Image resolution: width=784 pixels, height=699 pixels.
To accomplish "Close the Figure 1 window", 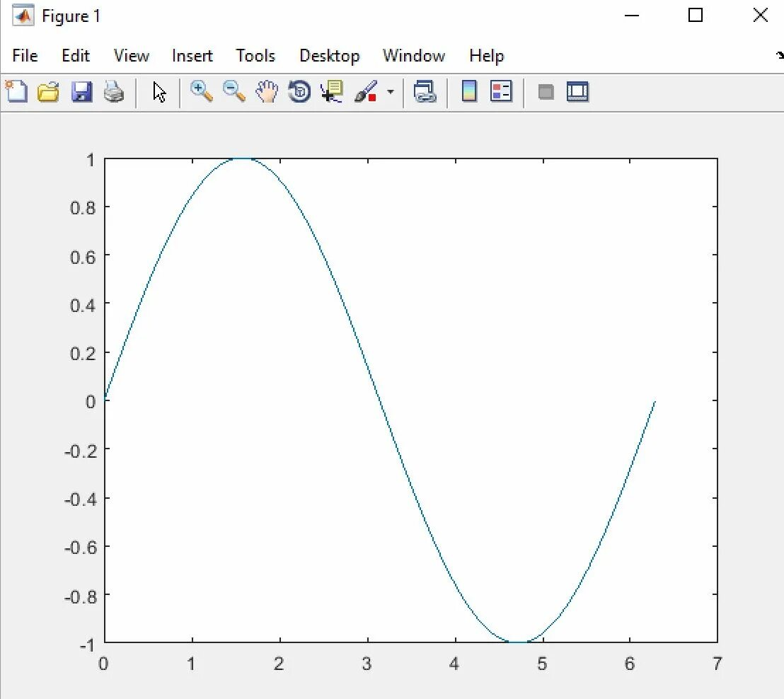I will (761, 15).
